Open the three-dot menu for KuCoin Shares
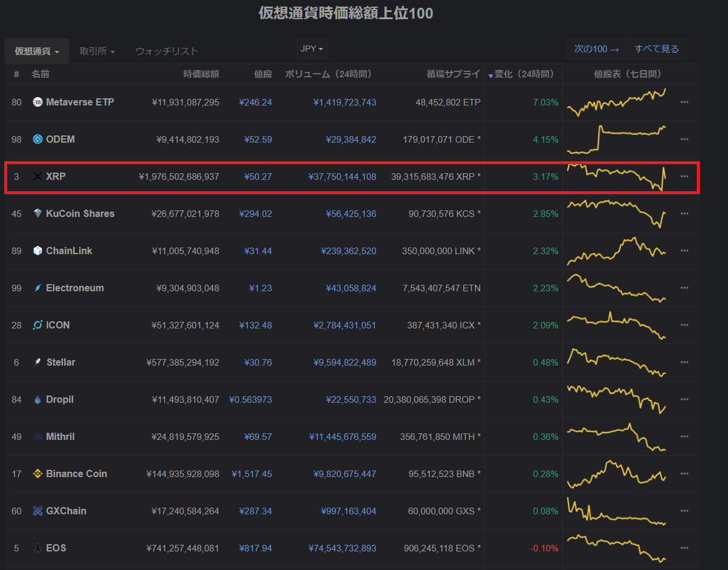The image size is (728, 570). click(684, 214)
